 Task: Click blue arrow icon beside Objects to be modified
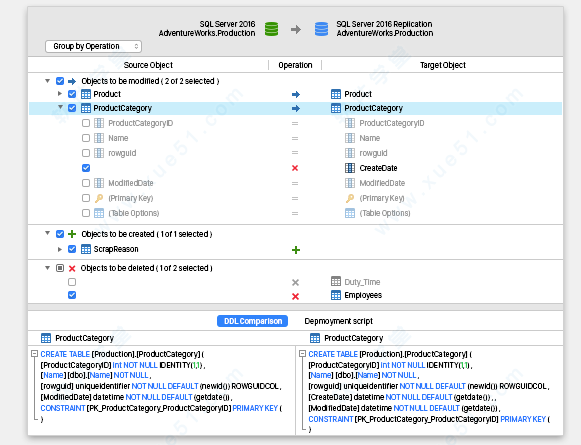point(72,81)
